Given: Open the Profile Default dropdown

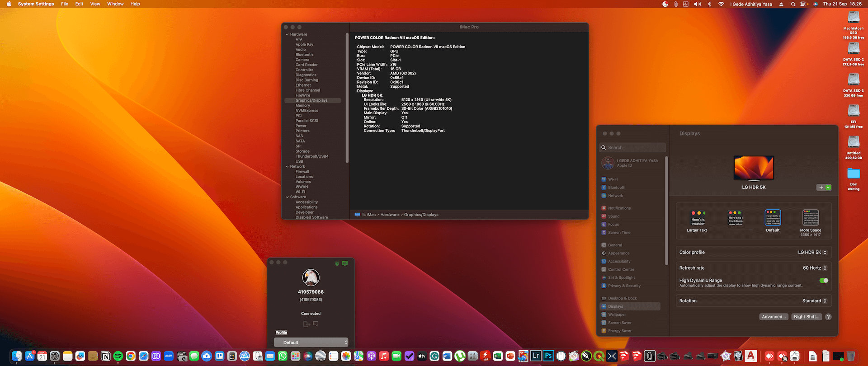Looking at the screenshot, I should (311, 343).
